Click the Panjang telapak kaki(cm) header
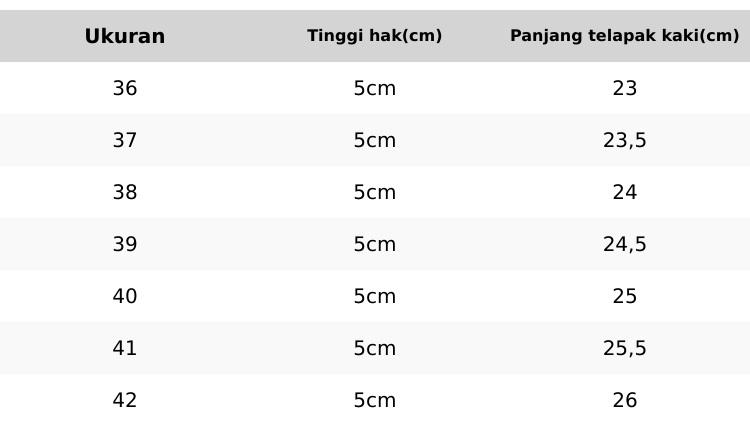750x426 pixels. coord(625,36)
